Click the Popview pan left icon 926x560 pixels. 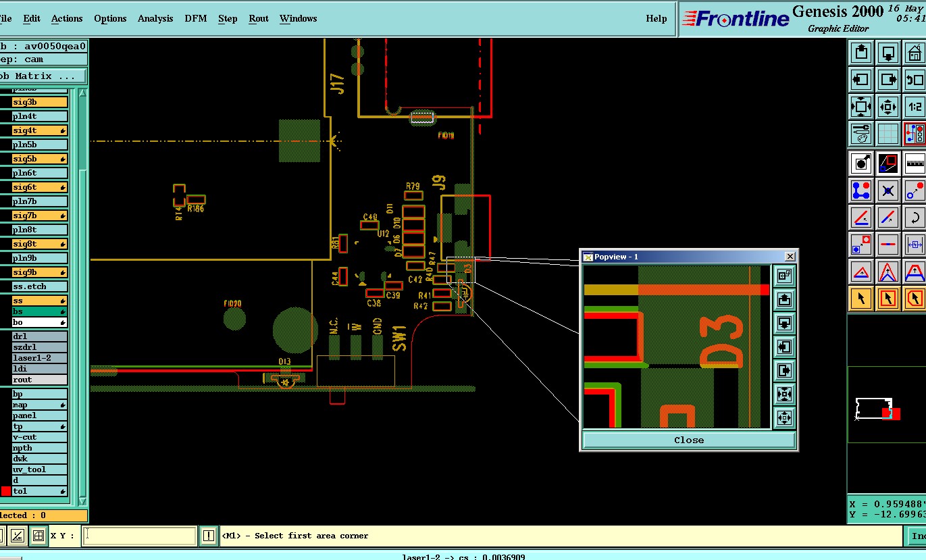coord(784,347)
